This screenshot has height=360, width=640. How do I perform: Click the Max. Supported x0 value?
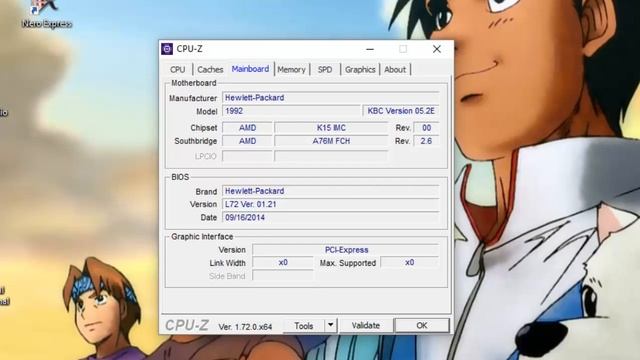[410, 262]
